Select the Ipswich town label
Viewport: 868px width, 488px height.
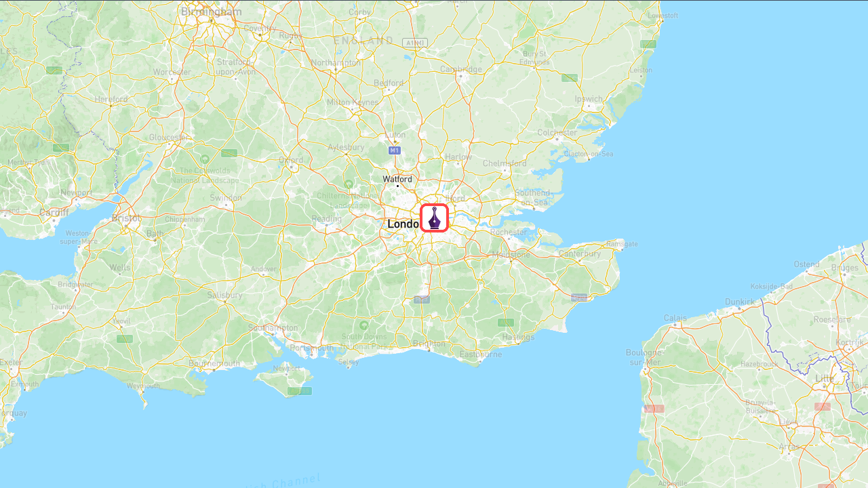point(589,99)
